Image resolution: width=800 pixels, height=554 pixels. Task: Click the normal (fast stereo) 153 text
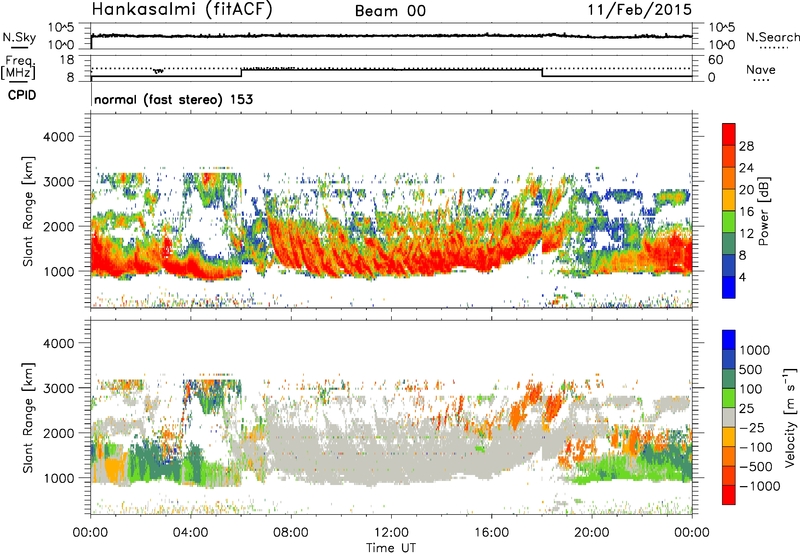coord(173,99)
